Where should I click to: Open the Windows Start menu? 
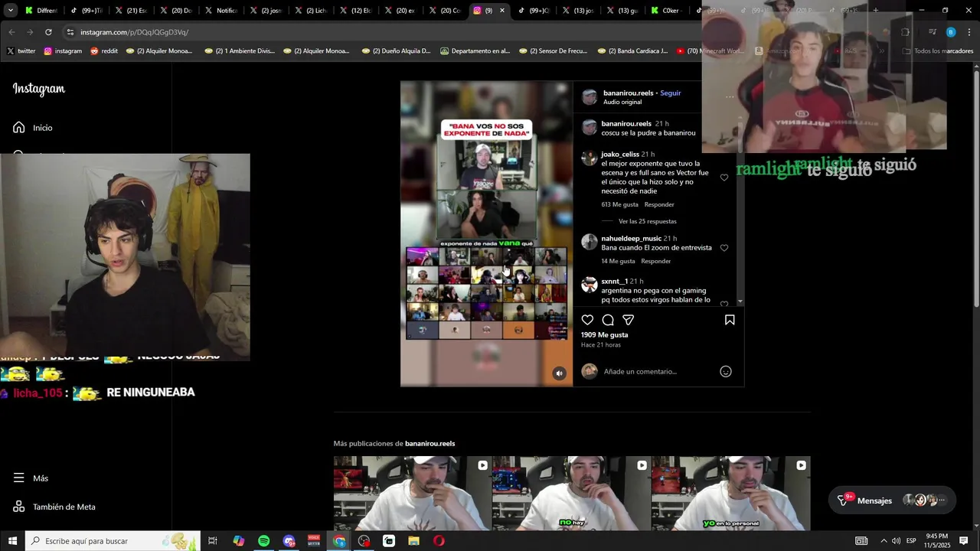coord(12,541)
